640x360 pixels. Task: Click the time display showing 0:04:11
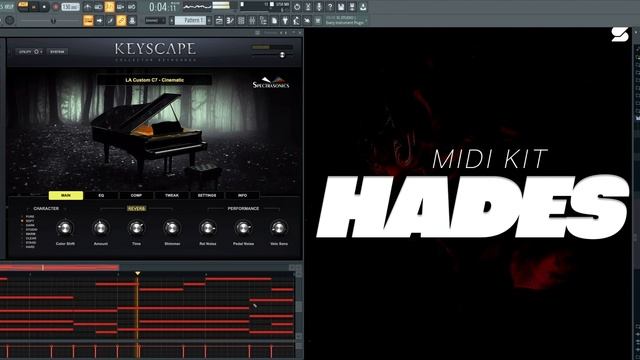pyautogui.click(x=162, y=7)
